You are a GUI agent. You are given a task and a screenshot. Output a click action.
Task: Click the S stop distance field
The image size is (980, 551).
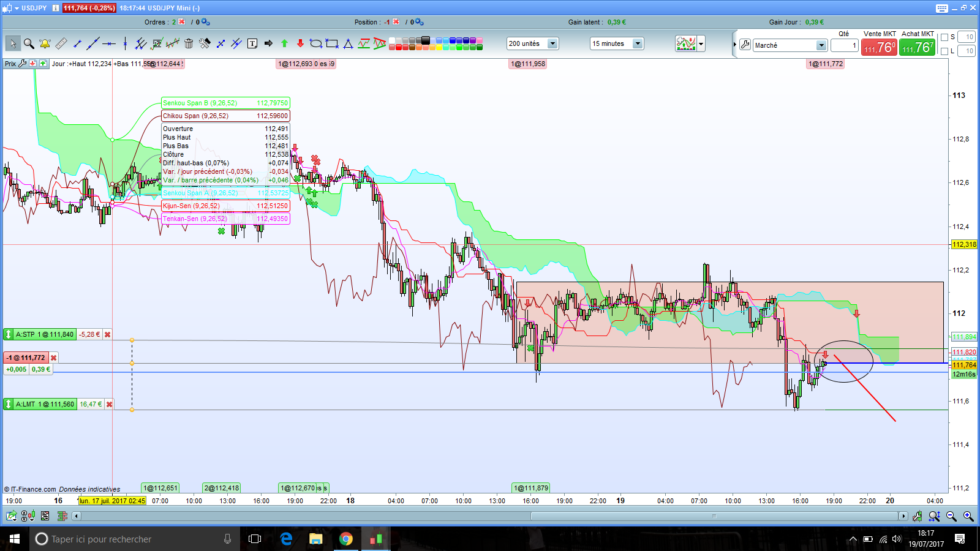[x=967, y=37]
